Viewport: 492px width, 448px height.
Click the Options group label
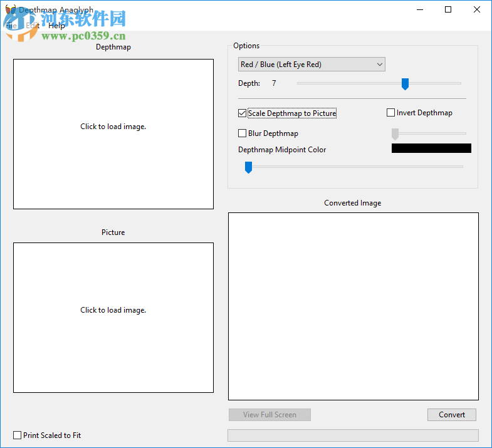tap(246, 46)
